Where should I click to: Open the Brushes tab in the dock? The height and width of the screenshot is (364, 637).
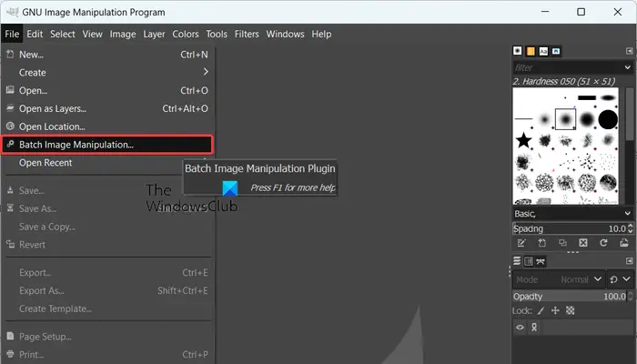(517, 51)
